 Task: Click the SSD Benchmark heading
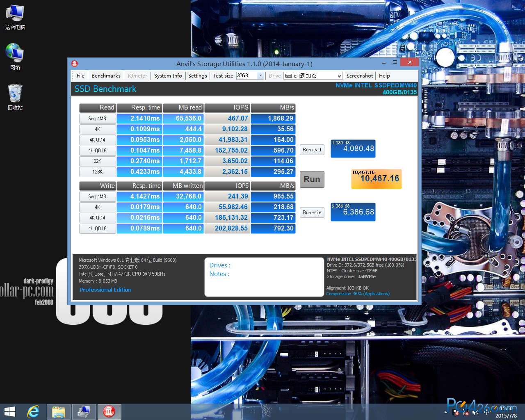coord(105,89)
